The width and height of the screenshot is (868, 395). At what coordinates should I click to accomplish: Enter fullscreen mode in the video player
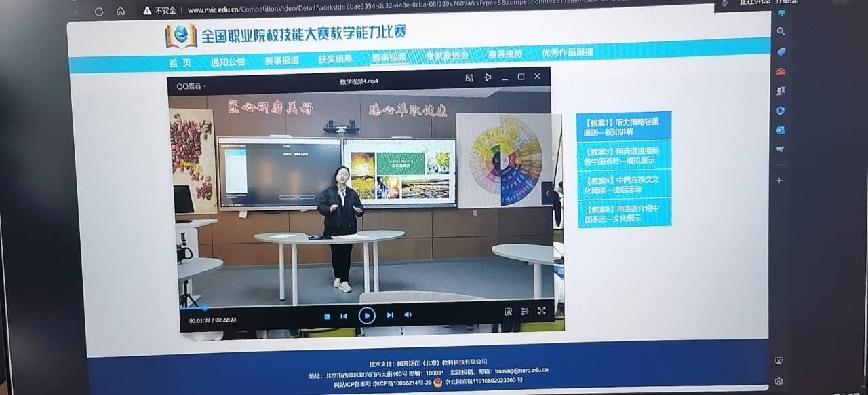coord(542,311)
